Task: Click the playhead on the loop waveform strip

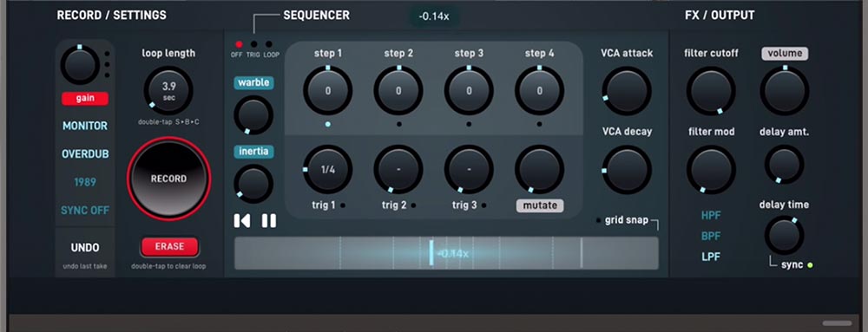Action: point(431,253)
